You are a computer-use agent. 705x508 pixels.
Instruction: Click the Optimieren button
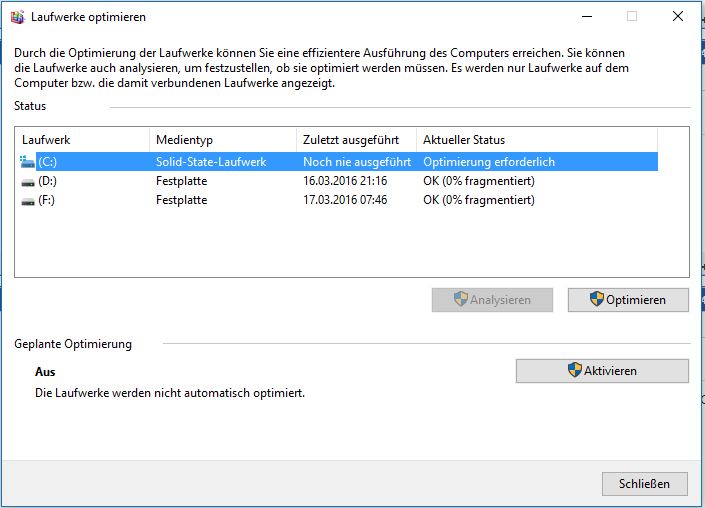coord(628,300)
